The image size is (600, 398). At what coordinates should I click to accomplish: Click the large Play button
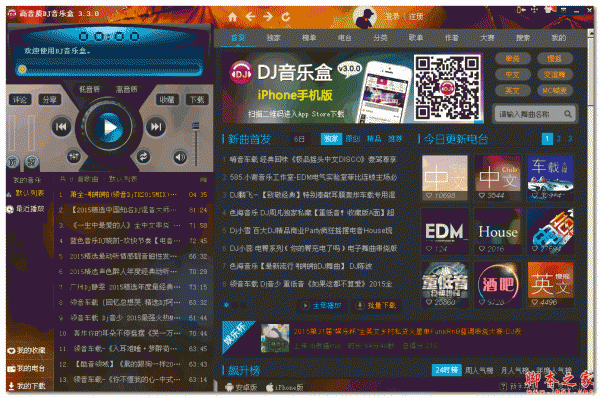[x=108, y=127]
